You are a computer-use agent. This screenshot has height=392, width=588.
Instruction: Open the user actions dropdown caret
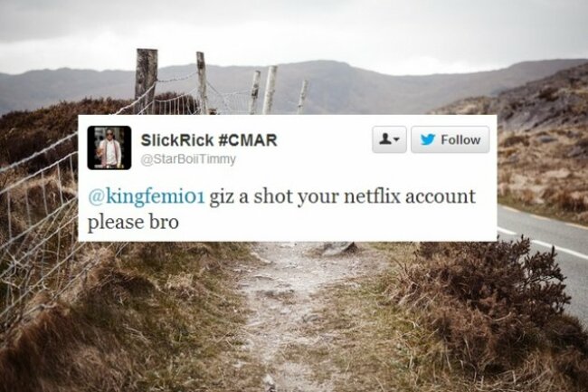[x=397, y=140]
